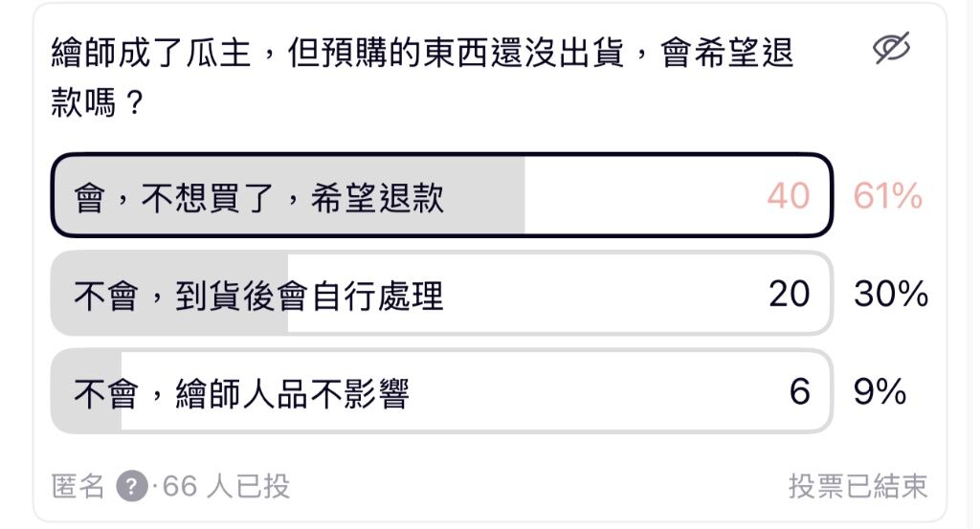Click the 20 vote count

click(790, 294)
